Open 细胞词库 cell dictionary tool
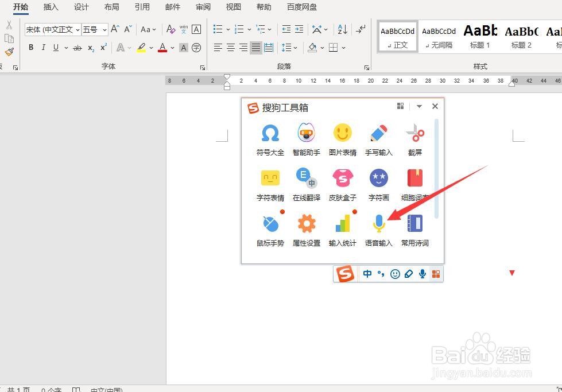Viewport: 562px width, 392px height. (415, 185)
